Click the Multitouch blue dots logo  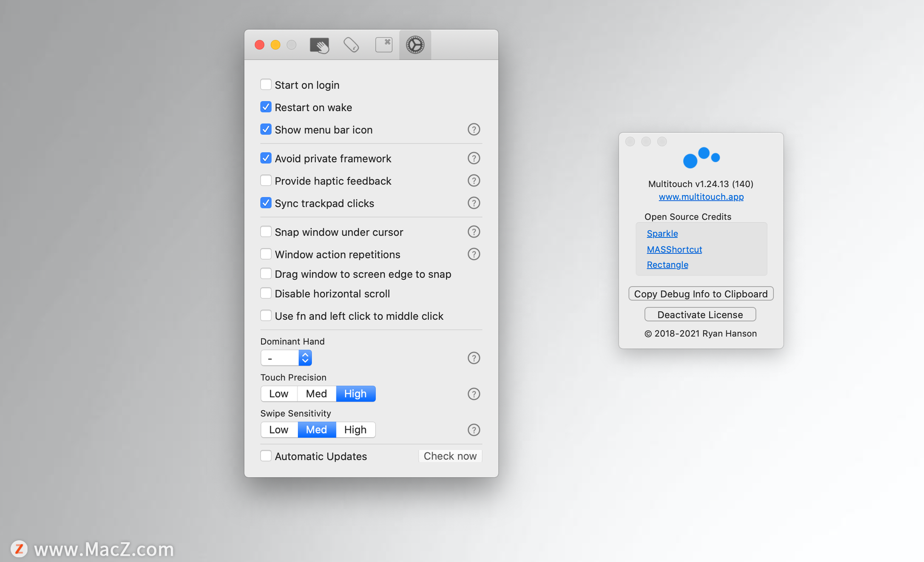click(701, 157)
